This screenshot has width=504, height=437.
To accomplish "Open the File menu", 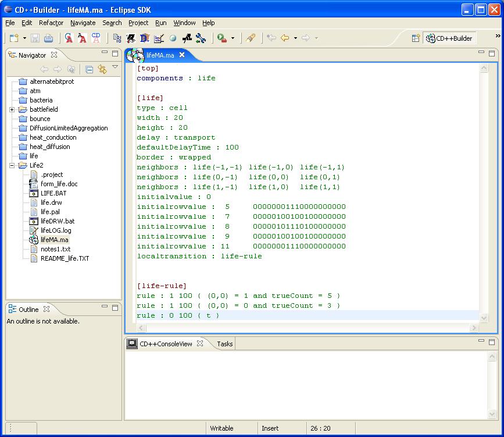I will tap(10, 23).
